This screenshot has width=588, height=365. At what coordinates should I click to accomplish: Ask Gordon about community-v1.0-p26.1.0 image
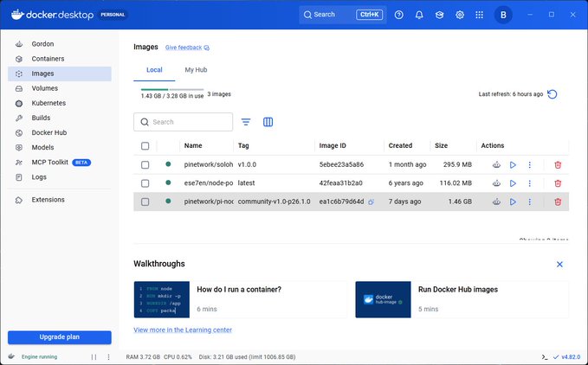pos(496,202)
